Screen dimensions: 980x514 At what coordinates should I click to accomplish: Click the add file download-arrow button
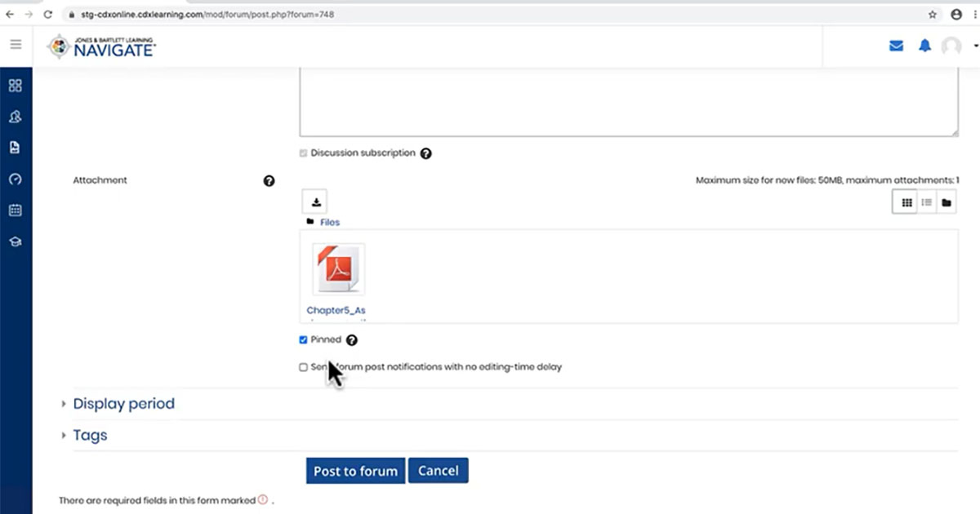[x=314, y=202]
